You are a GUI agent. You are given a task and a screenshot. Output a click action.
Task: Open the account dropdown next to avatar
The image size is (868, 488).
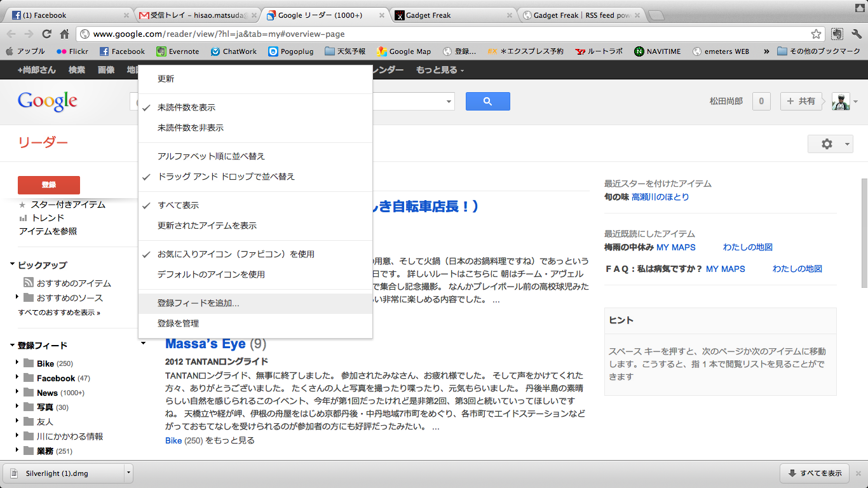tap(855, 102)
